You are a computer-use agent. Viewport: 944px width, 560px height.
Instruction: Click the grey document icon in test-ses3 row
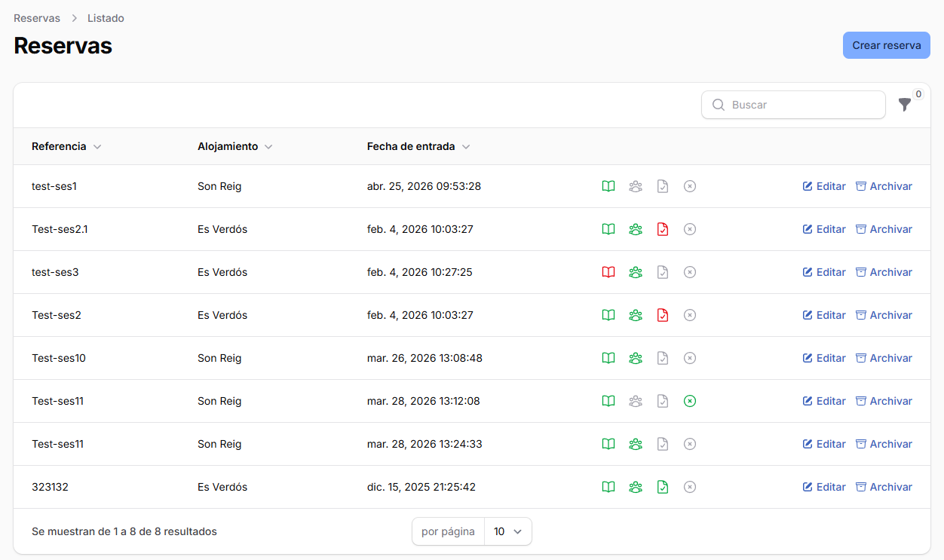(x=663, y=272)
